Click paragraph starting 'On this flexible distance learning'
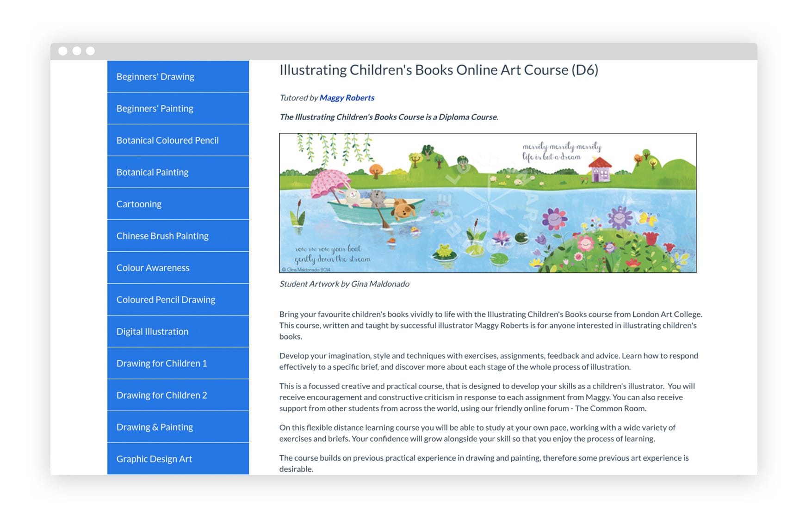 coord(477,433)
